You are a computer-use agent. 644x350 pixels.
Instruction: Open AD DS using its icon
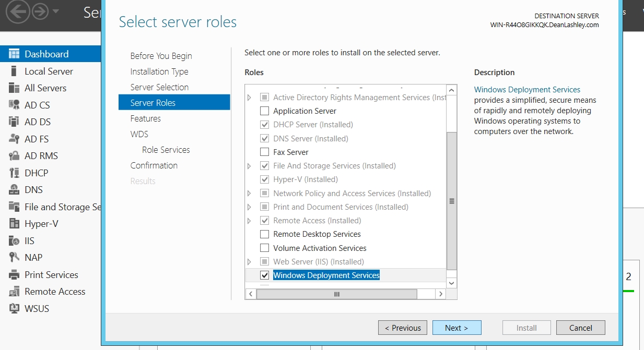tap(14, 122)
